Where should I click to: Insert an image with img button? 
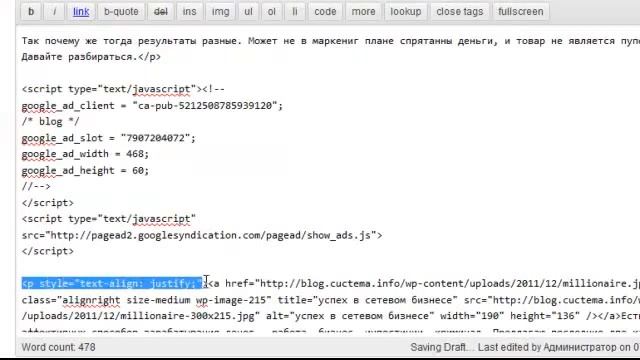[220, 11]
